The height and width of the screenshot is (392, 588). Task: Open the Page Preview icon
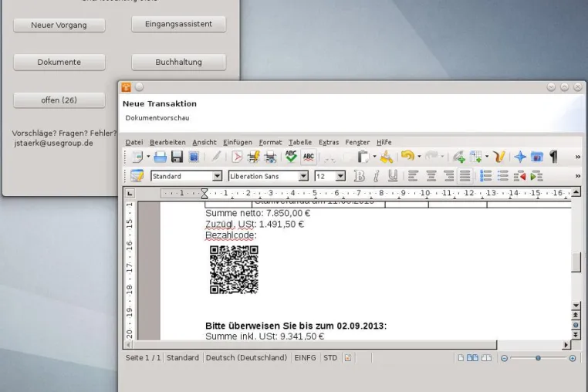pos(270,157)
